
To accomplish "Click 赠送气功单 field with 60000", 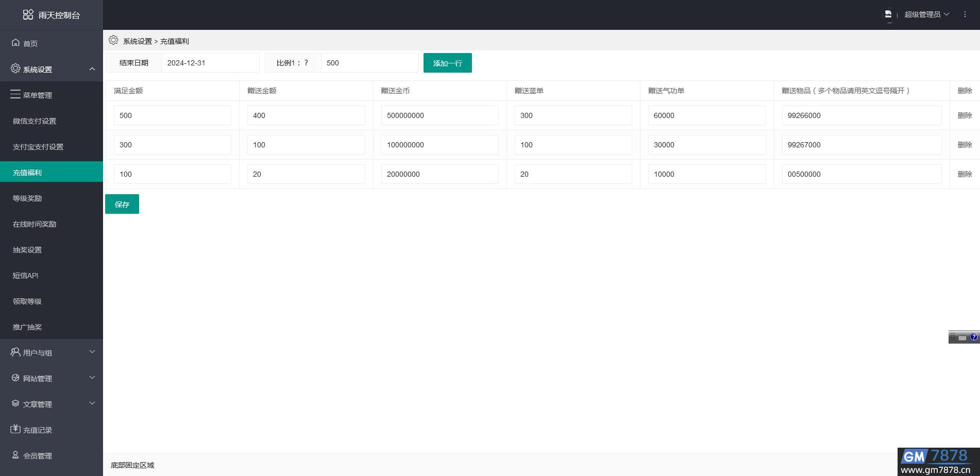I will click(707, 115).
